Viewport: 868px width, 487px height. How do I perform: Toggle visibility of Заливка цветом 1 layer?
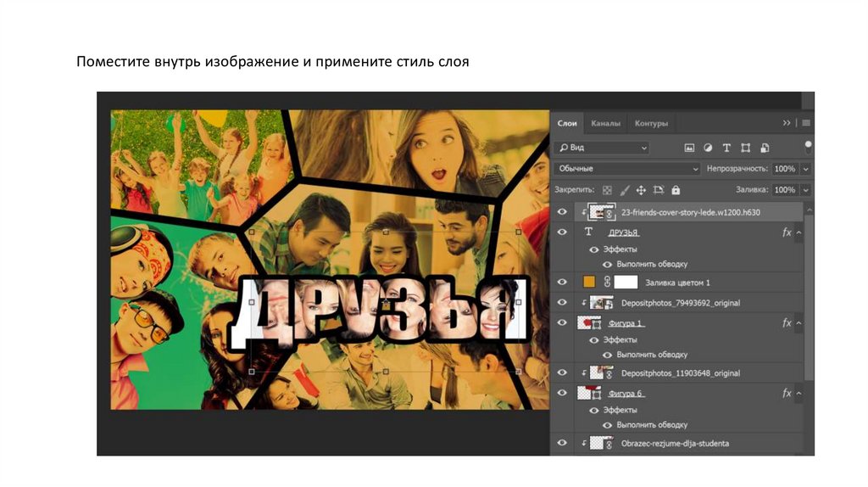pyautogui.click(x=562, y=282)
